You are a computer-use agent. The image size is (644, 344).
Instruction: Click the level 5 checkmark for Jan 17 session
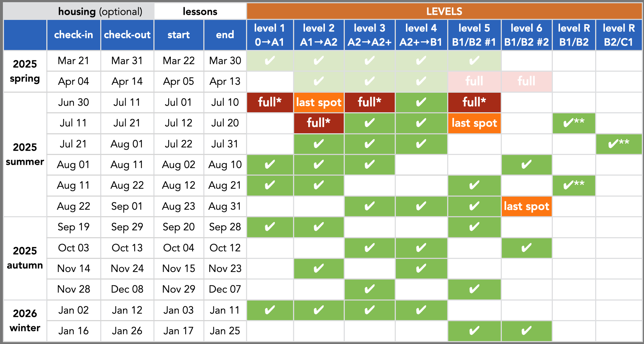click(x=474, y=331)
